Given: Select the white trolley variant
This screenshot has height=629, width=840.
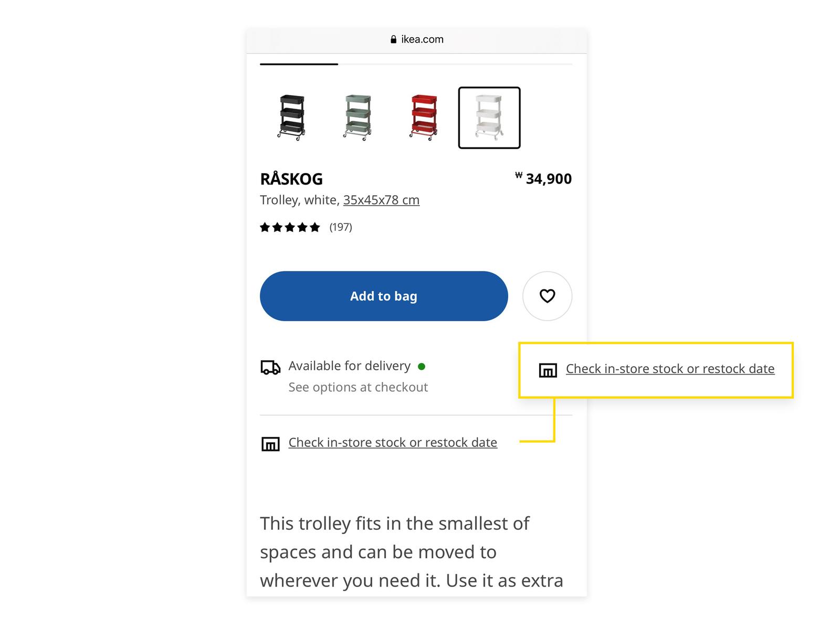Looking at the screenshot, I should (x=489, y=118).
